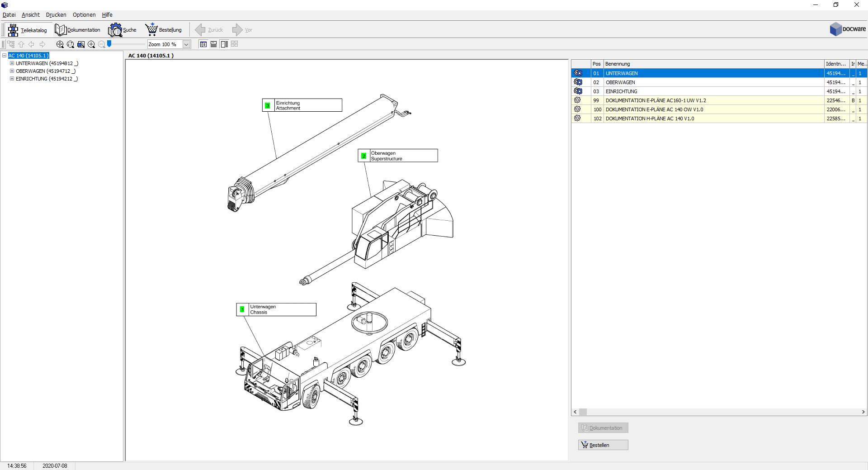Select row 02 OBERWAGEN in parts list
868x470 pixels.
coord(719,82)
